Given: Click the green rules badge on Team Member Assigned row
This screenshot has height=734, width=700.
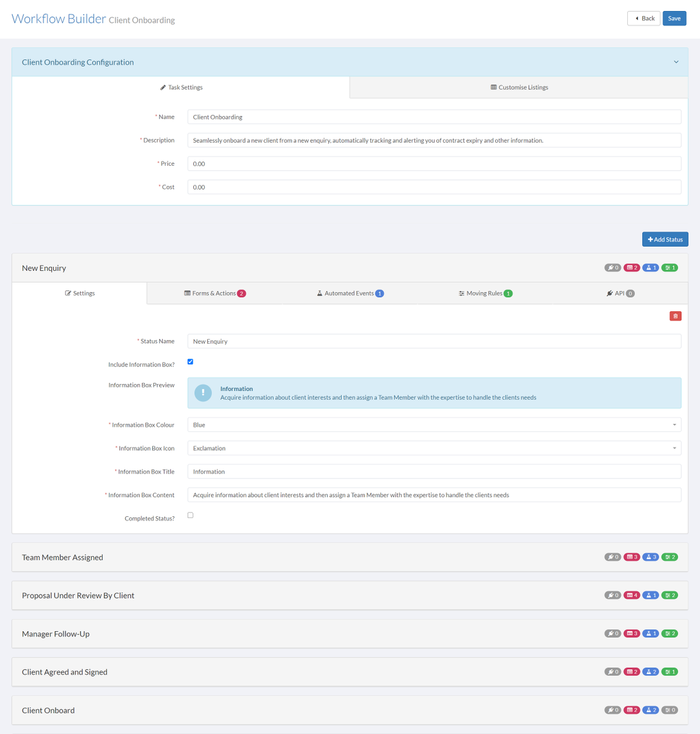Looking at the screenshot, I should coord(669,557).
